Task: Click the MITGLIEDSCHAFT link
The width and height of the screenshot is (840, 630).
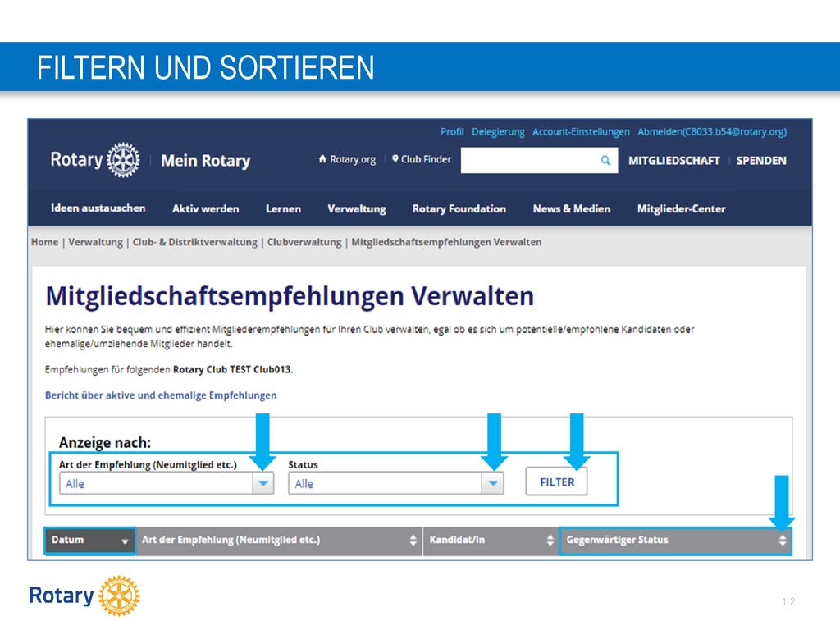Action: pos(674,161)
